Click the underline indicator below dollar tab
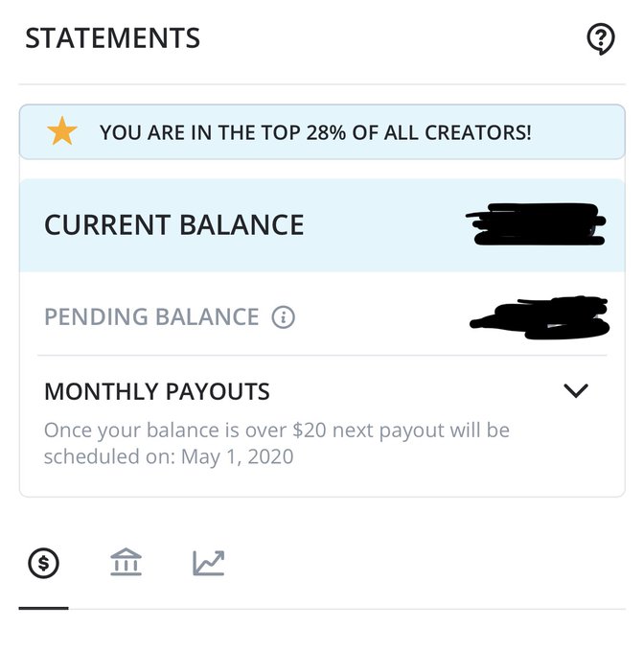644x652 pixels. pyautogui.click(x=44, y=608)
